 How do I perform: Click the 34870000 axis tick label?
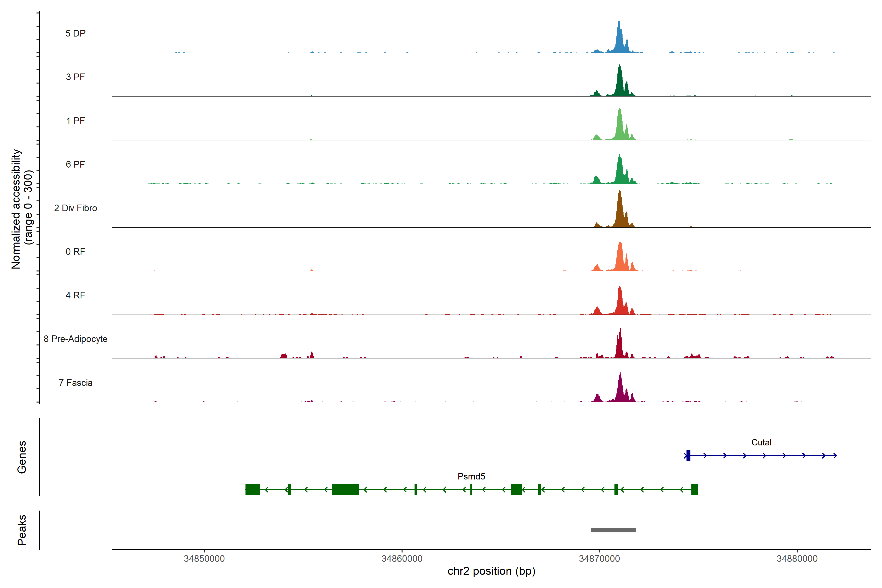(x=599, y=559)
